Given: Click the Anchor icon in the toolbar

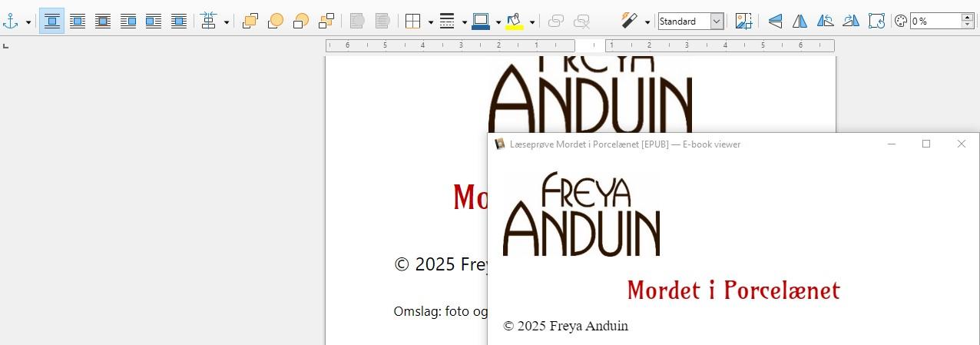Looking at the screenshot, I should click(x=11, y=22).
